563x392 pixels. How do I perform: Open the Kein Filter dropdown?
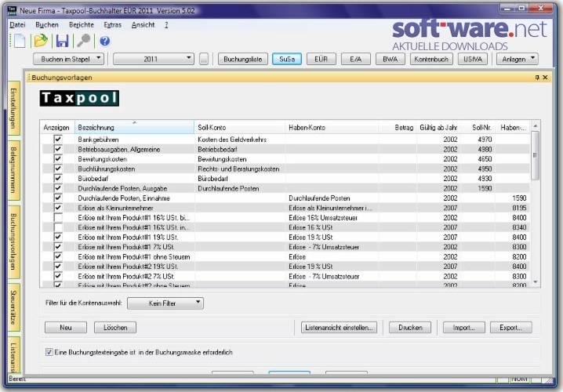(165, 303)
